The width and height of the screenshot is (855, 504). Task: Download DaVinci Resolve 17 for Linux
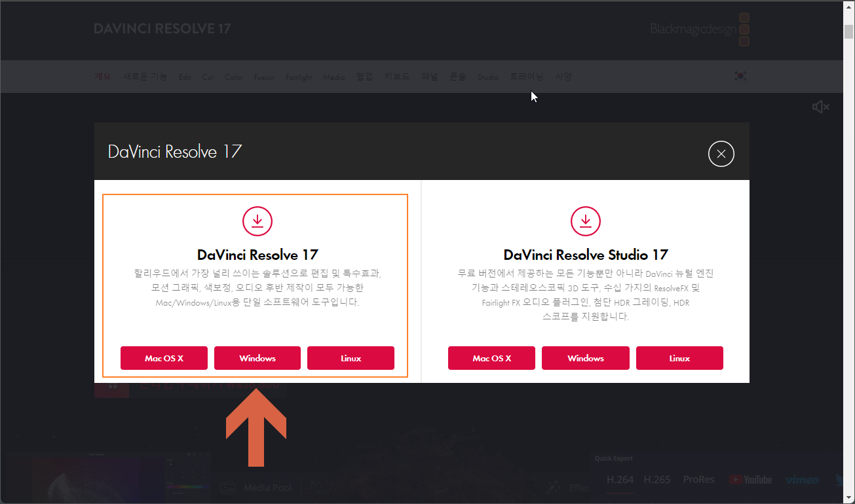tap(351, 358)
